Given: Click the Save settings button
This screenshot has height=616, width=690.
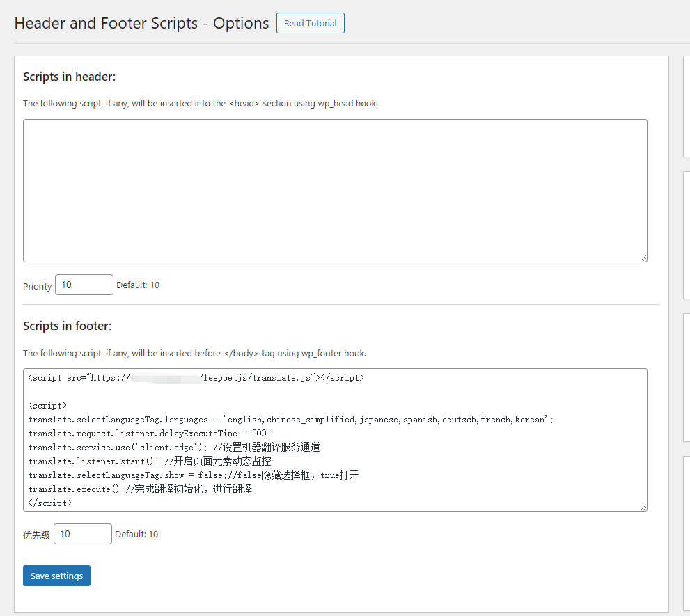Looking at the screenshot, I should point(56,576).
